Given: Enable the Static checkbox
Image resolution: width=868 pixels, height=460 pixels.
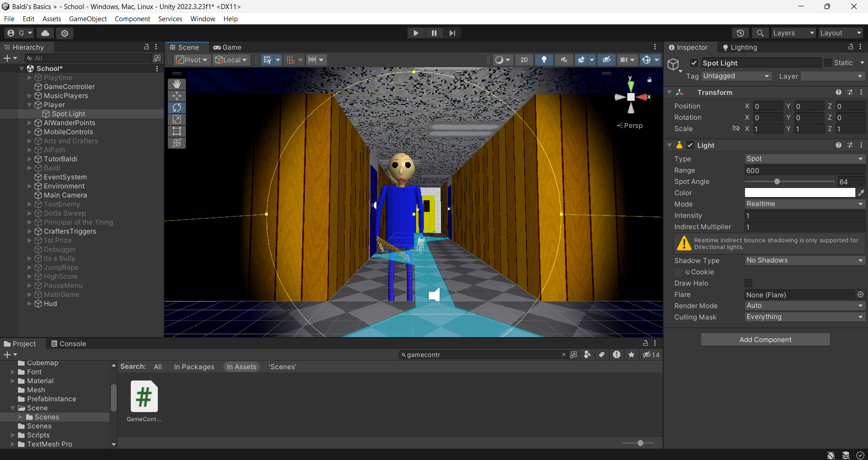Looking at the screenshot, I should pyautogui.click(x=827, y=63).
